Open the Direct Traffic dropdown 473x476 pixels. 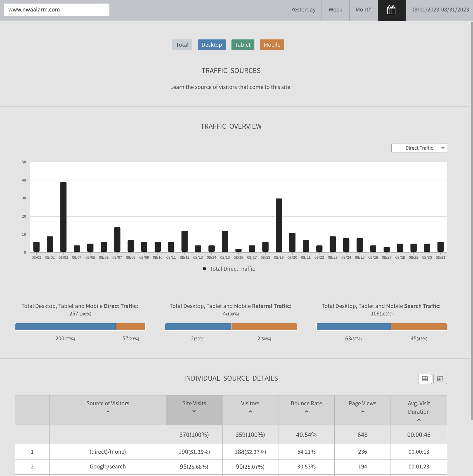point(419,148)
